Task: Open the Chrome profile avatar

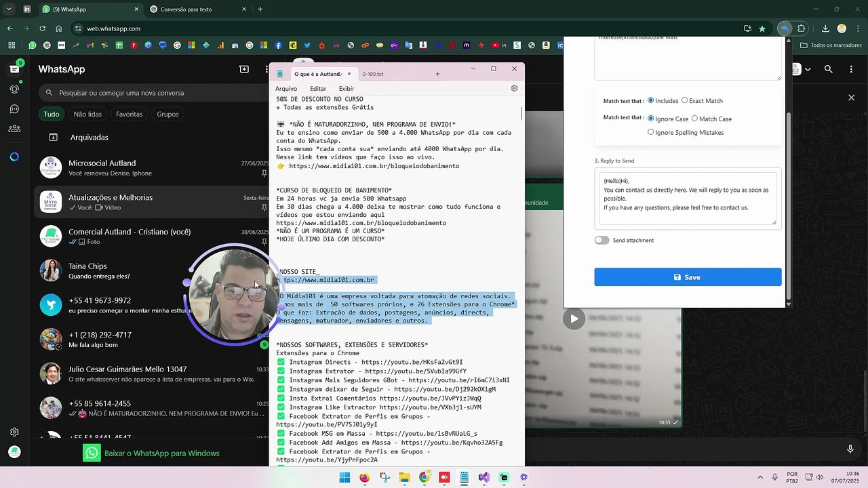Action: point(842,28)
